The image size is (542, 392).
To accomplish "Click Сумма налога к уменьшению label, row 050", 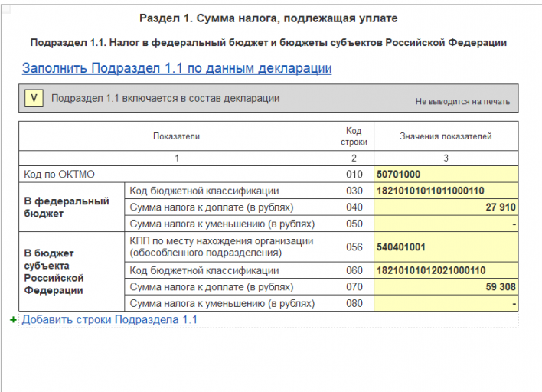I will [x=222, y=224].
